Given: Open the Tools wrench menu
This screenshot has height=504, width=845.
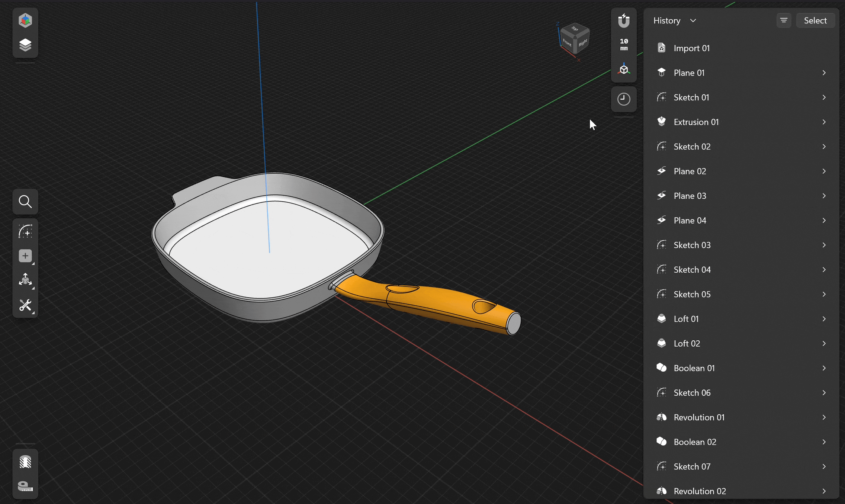Looking at the screenshot, I should click(25, 305).
